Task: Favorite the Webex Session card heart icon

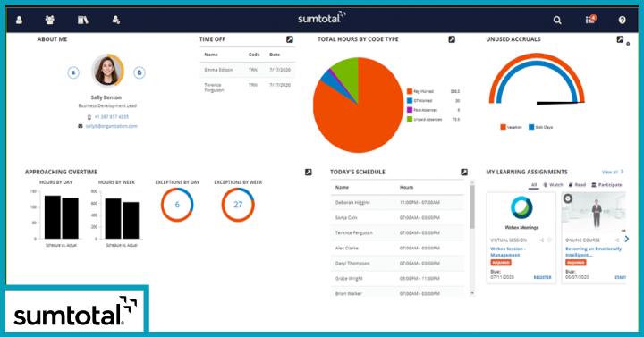Action: pos(549,240)
